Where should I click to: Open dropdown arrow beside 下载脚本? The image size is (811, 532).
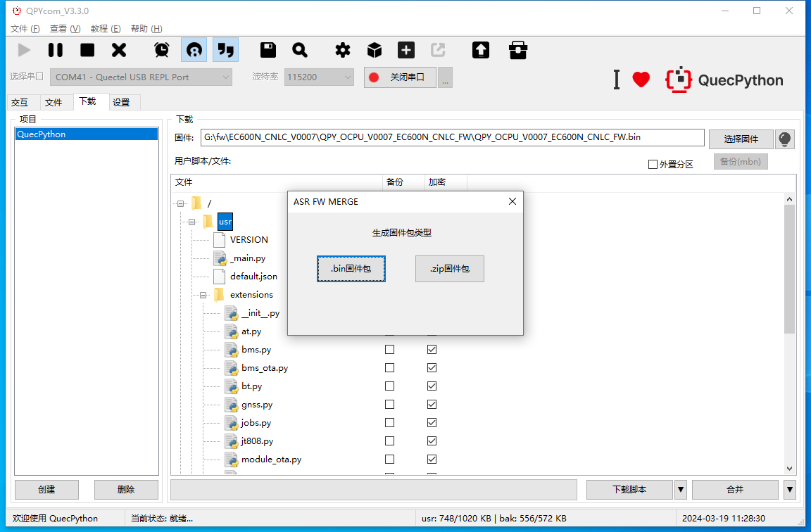pyautogui.click(x=680, y=489)
